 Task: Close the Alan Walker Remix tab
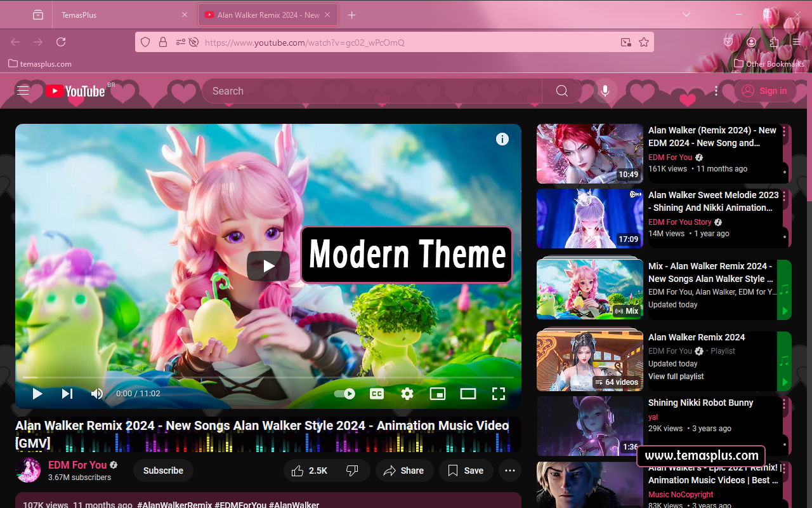click(x=327, y=15)
